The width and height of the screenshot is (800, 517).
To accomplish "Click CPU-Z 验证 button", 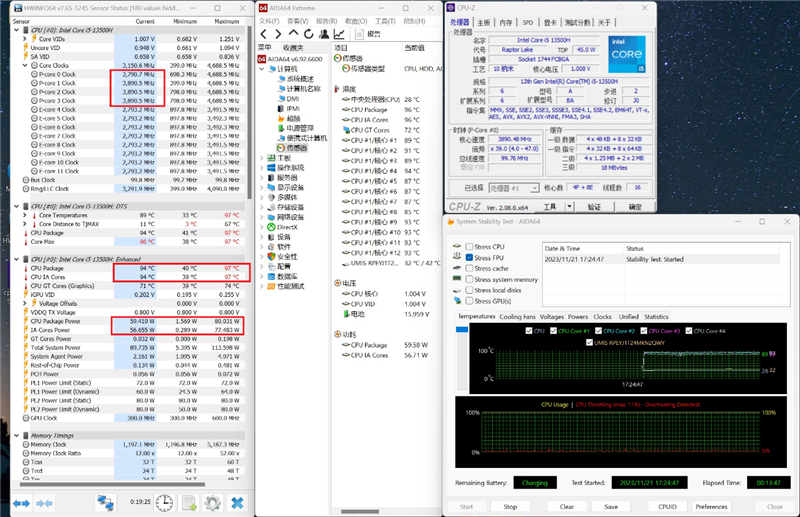I will (x=594, y=207).
